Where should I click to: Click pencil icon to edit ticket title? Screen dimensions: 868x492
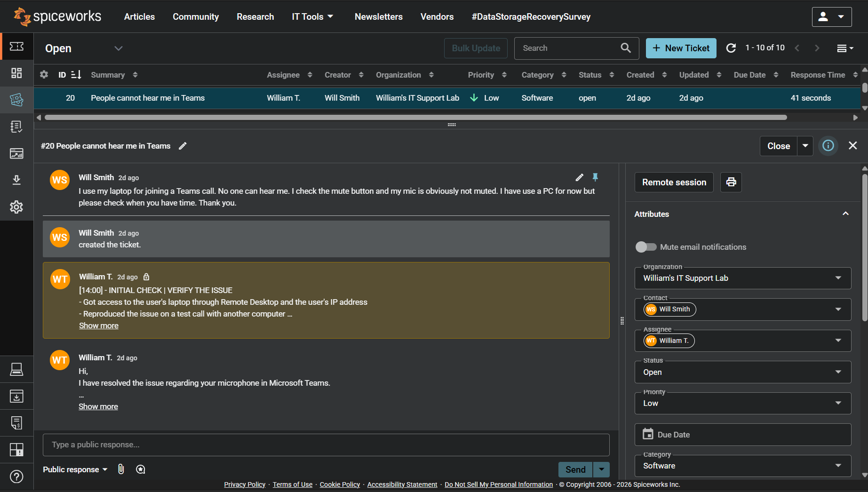click(x=183, y=146)
